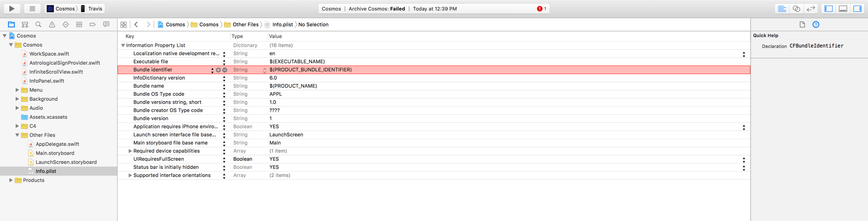This screenshot has width=868, height=221.
Task: Open the Test navigator tab
Action: tap(66, 25)
